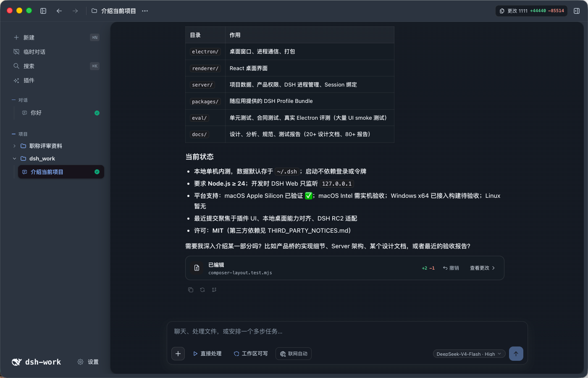Click the 介绍当前项目 title in top bar
This screenshot has width=588, height=378.
coord(118,11)
